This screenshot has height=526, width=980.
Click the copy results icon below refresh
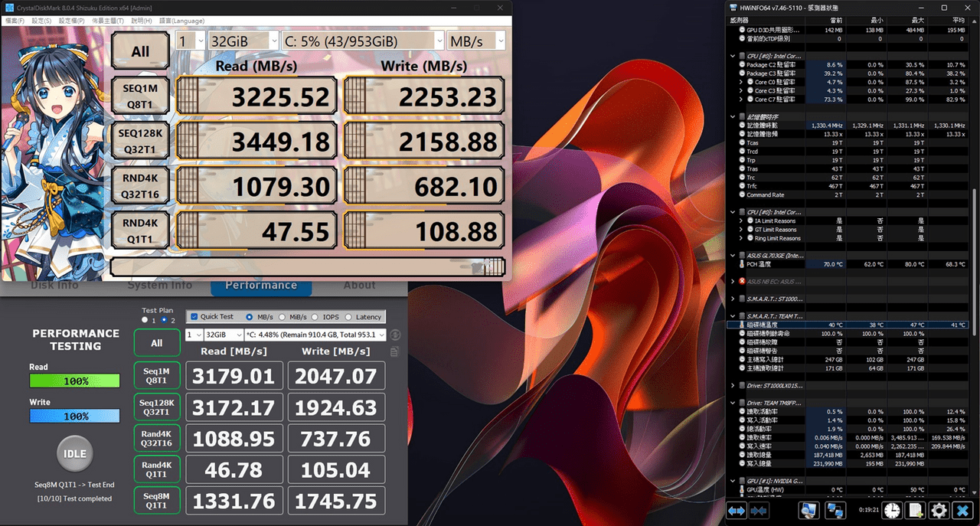[x=395, y=352]
